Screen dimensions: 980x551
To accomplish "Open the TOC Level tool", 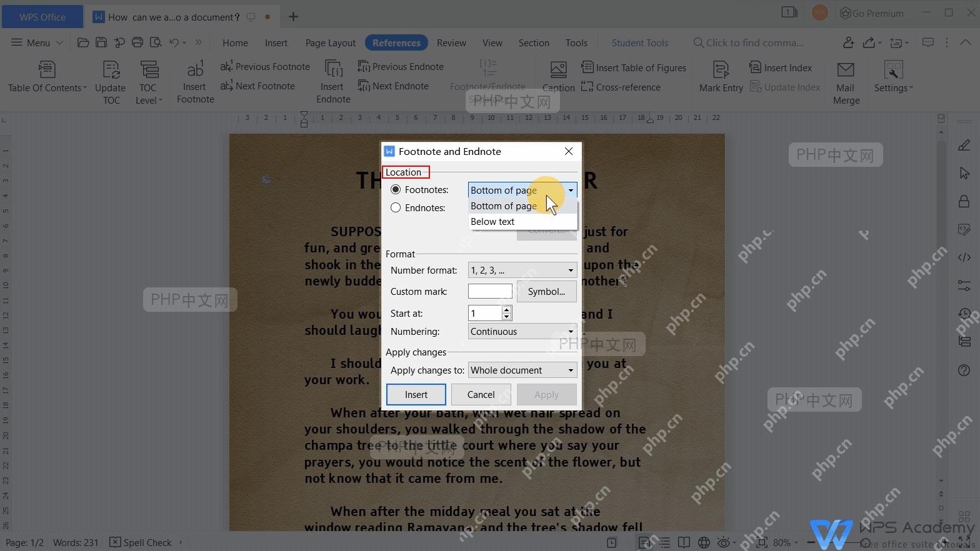I will (x=149, y=82).
